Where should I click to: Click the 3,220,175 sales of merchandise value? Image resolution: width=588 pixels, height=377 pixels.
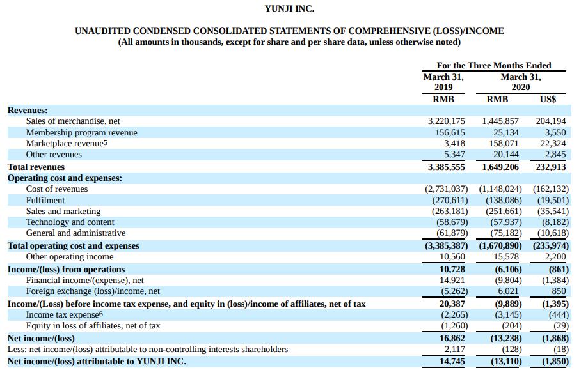[446, 121]
